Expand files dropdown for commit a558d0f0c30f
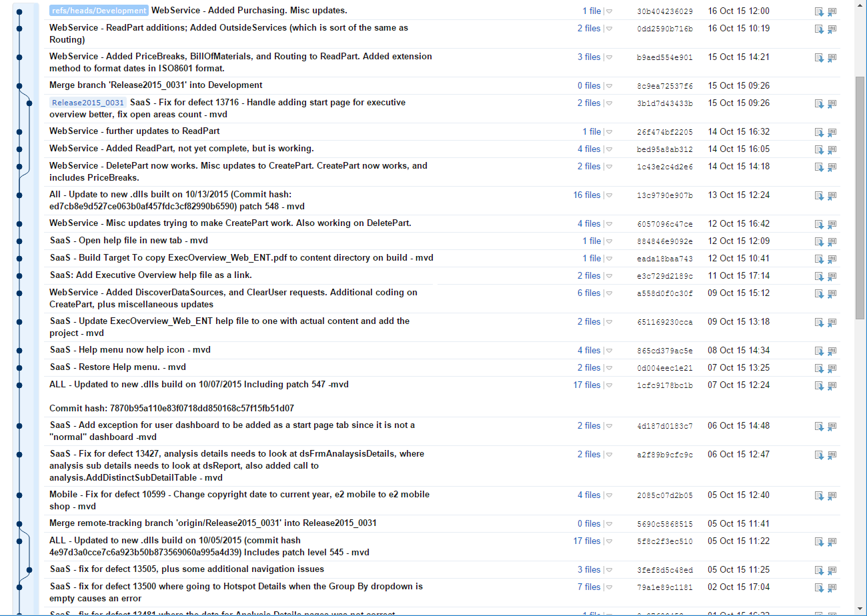 (609, 294)
